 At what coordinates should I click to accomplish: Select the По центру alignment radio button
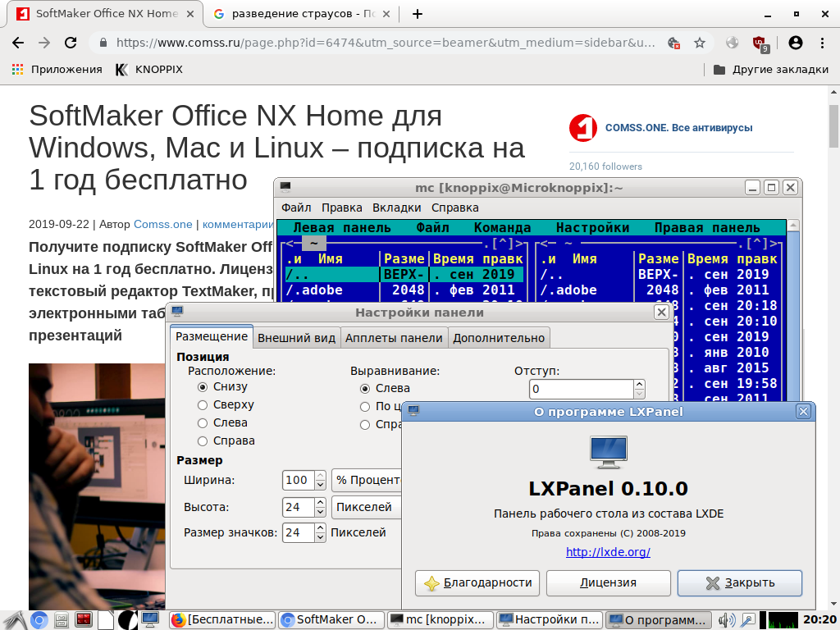[x=365, y=407]
